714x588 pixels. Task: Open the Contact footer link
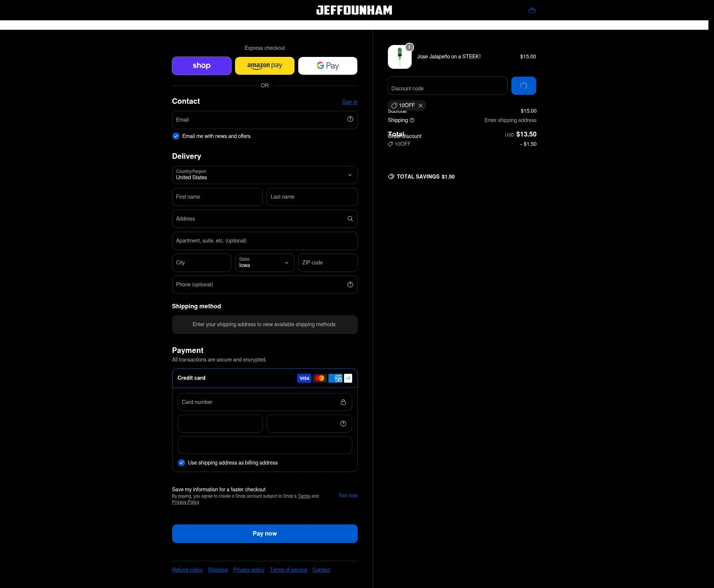coord(321,570)
